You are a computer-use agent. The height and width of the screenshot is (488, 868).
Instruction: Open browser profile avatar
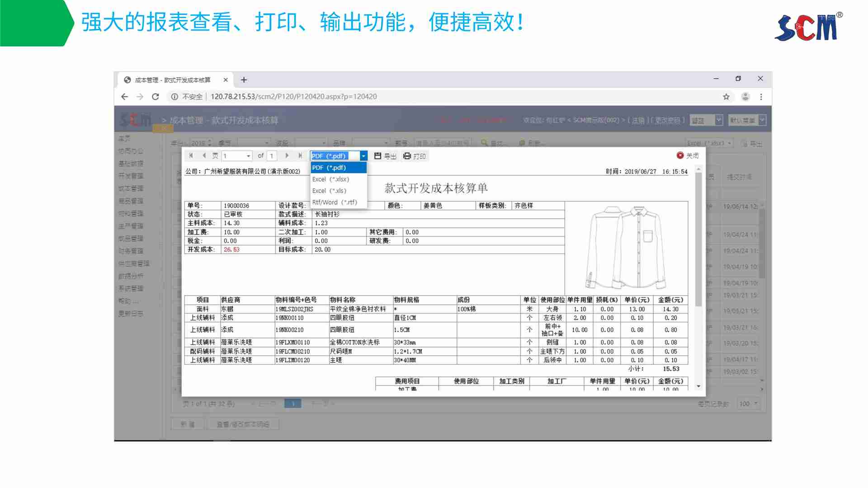tap(745, 97)
